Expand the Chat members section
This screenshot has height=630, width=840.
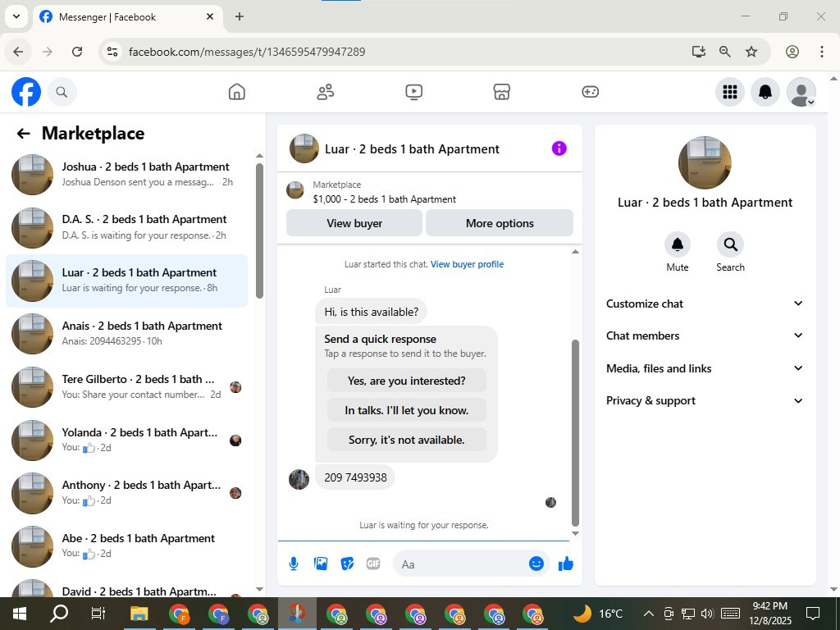705,336
